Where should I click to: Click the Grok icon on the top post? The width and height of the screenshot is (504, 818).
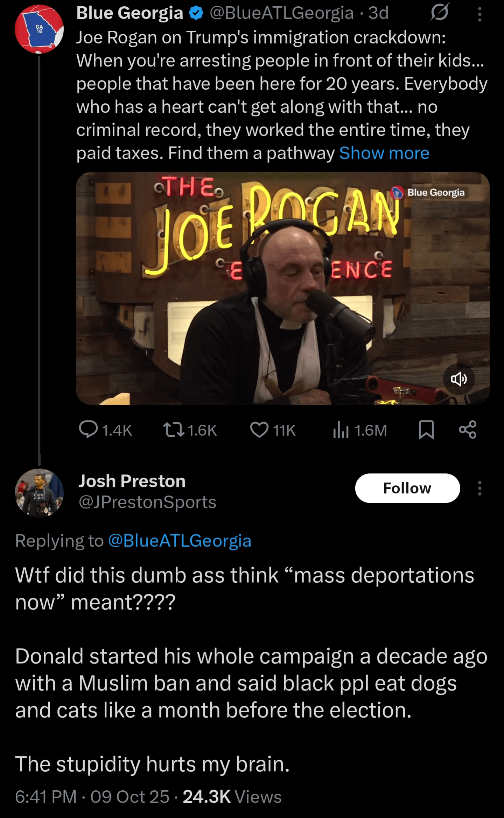(439, 13)
